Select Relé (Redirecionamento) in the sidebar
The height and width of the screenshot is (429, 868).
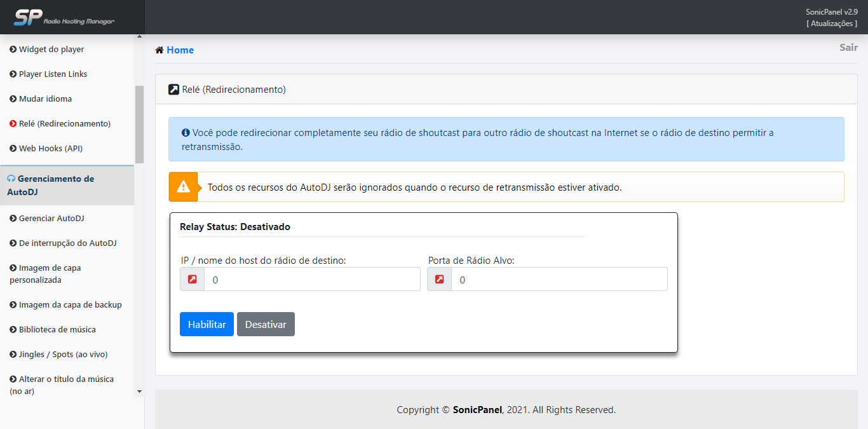pos(65,124)
